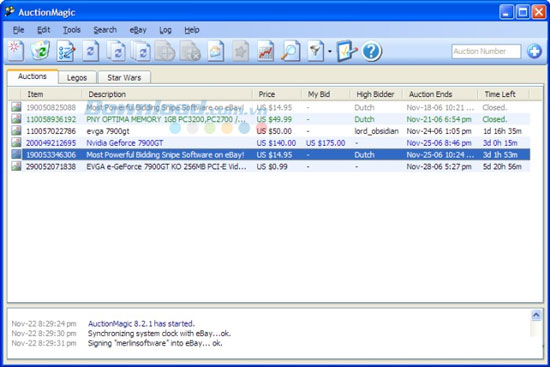550x367 pixels.
Task: Open the Edit menu
Action: 43,30
